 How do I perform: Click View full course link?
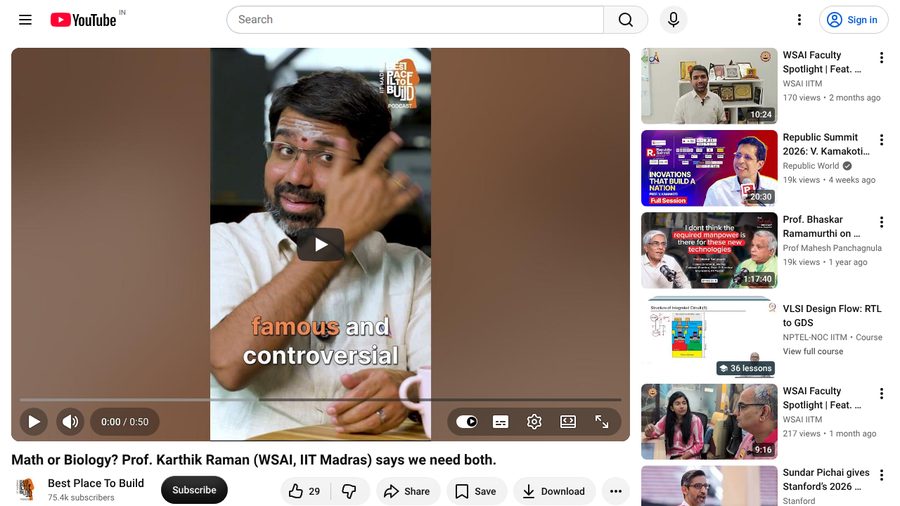(813, 351)
